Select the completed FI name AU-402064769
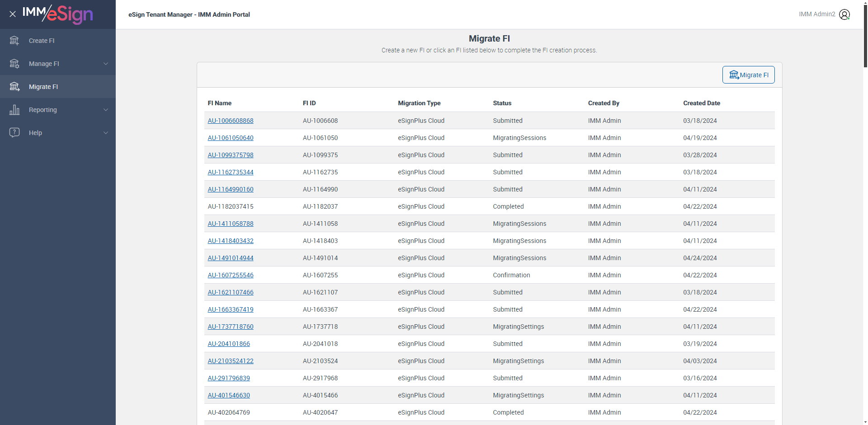The image size is (868, 425). pos(229,412)
